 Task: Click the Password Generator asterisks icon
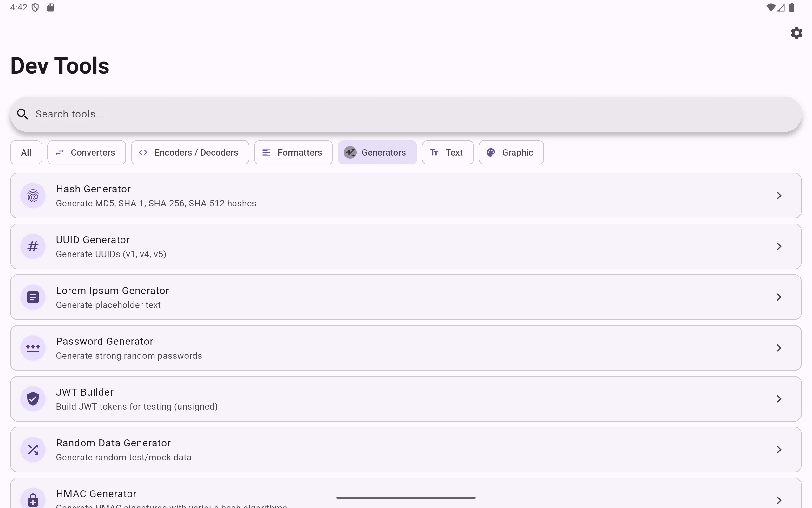pyautogui.click(x=33, y=348)
